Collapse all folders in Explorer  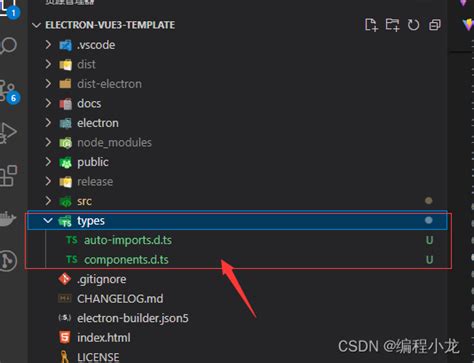pos(435,25)
